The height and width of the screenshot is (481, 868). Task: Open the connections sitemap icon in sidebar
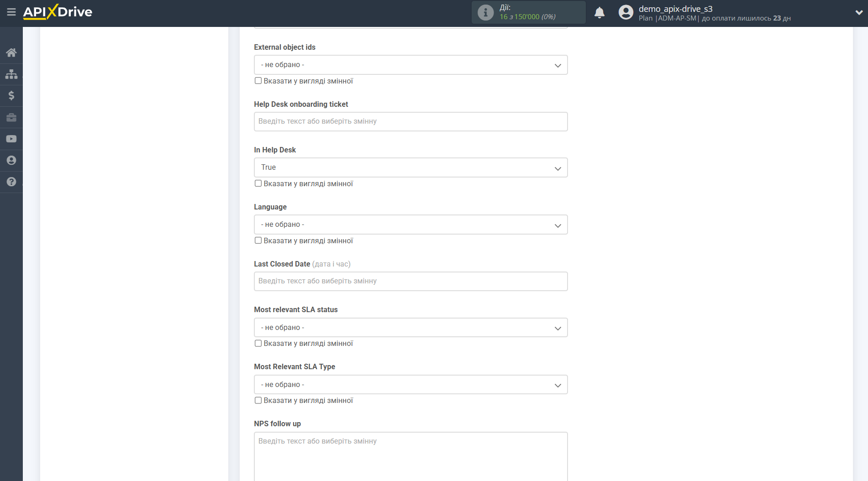tap(11, 74)
